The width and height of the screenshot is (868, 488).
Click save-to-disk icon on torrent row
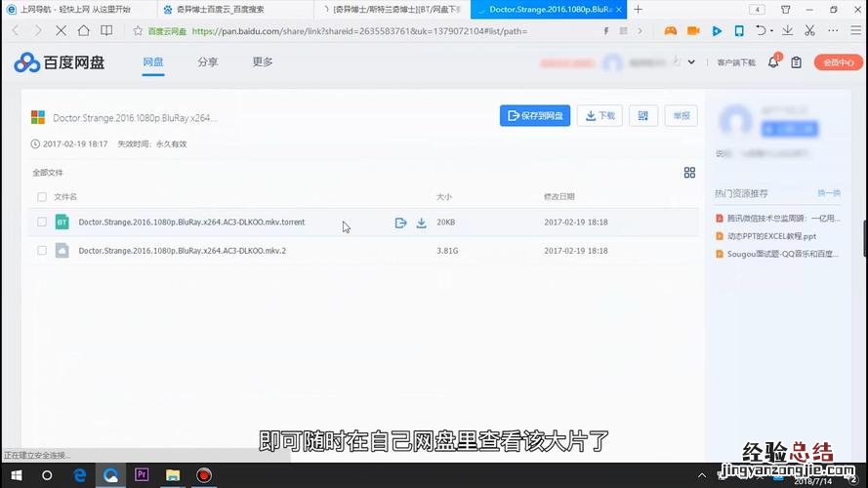coord(400,223)
